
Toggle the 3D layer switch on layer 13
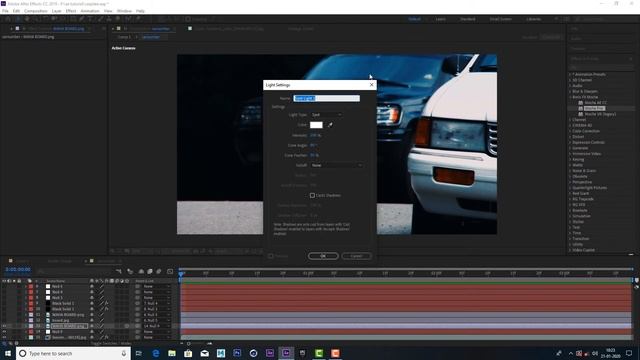pos(127,326)
